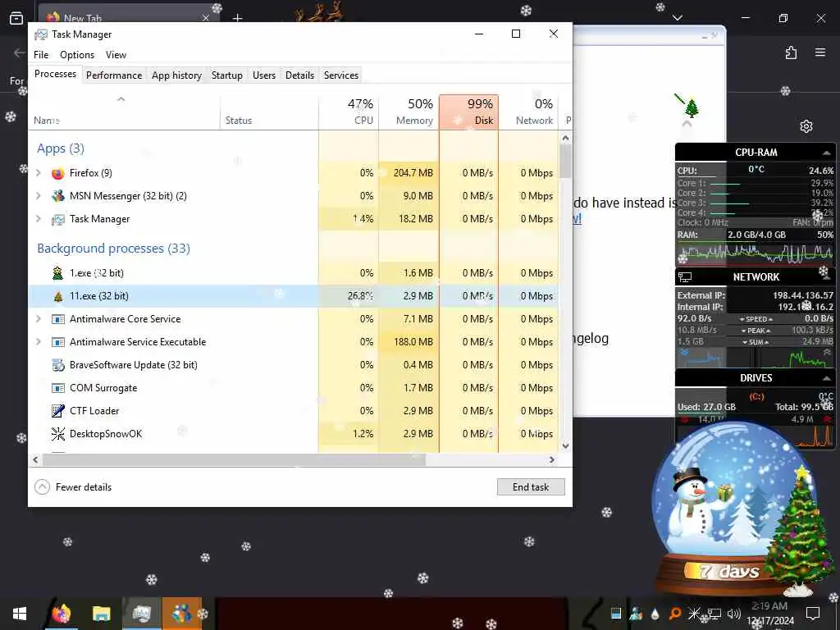Sort processes by Memory column
This screenshot has height=630, width=840.
coord(409,112)
